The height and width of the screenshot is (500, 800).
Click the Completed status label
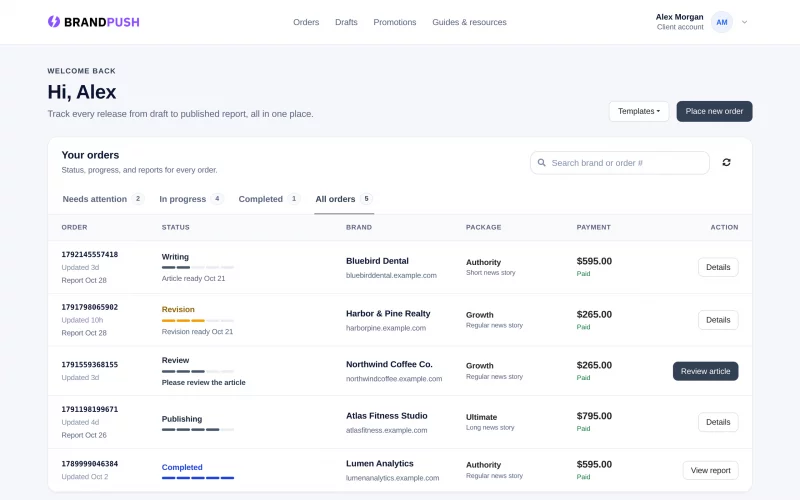tap(182, 467)
